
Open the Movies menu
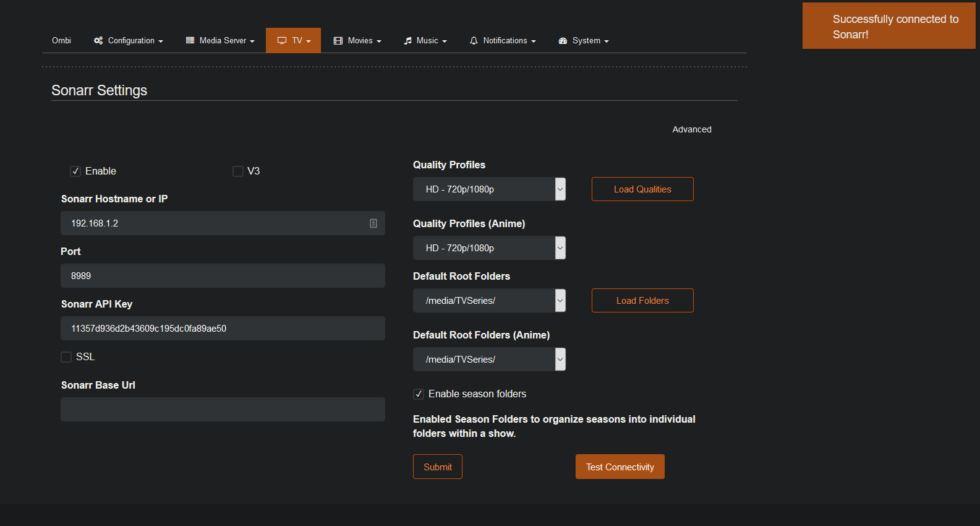(x=357, y=41)
